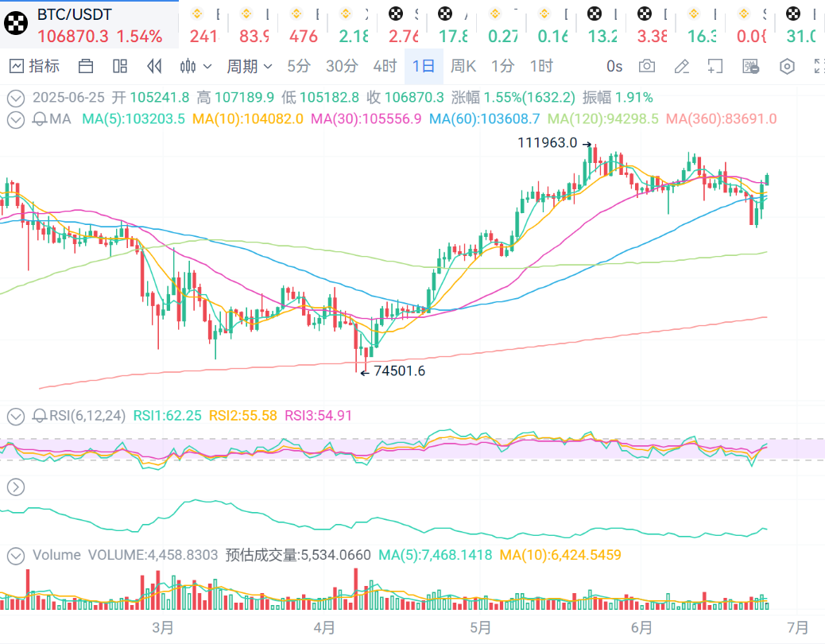Toggle the 弹 bullet-comments icon

(751, 66)
